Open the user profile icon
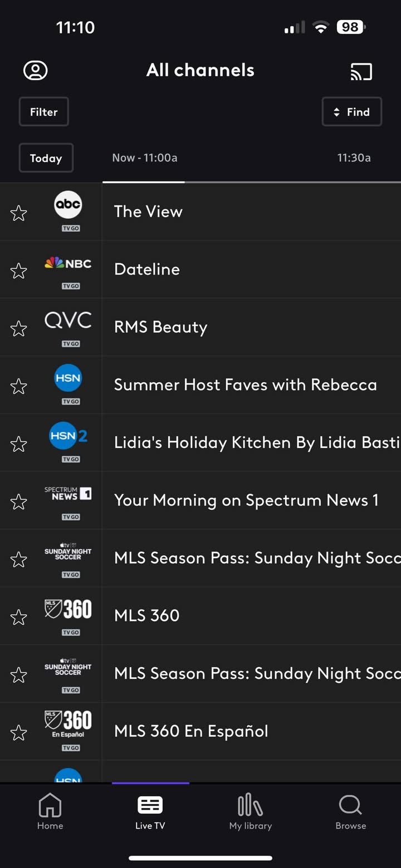Viewport: 401px width, 868px height. tap(36, 71)
